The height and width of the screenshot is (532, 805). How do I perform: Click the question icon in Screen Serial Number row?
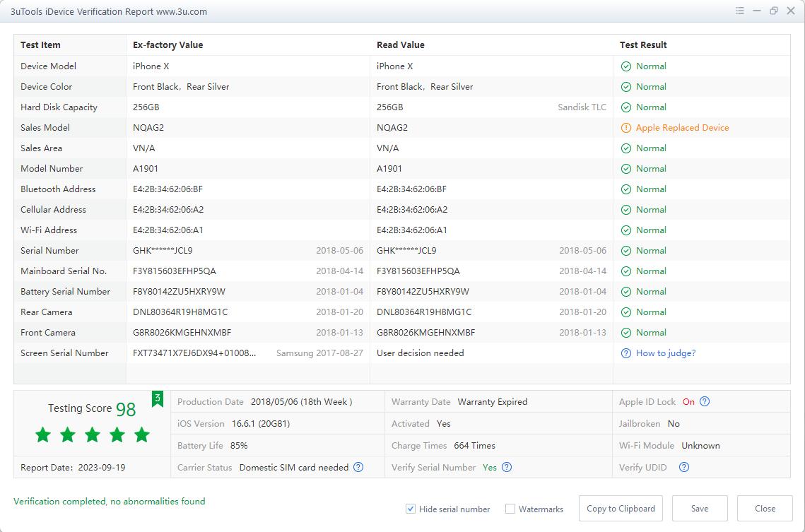point(625,353)
